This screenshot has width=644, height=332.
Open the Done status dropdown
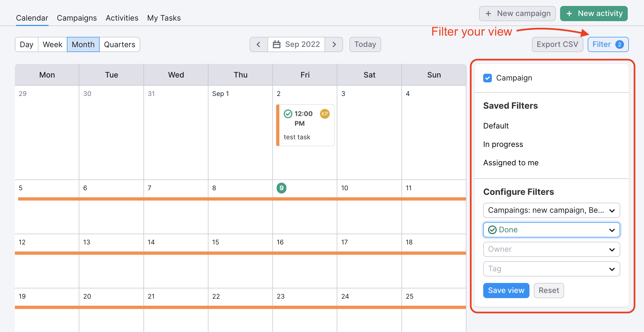pos(551,230)
